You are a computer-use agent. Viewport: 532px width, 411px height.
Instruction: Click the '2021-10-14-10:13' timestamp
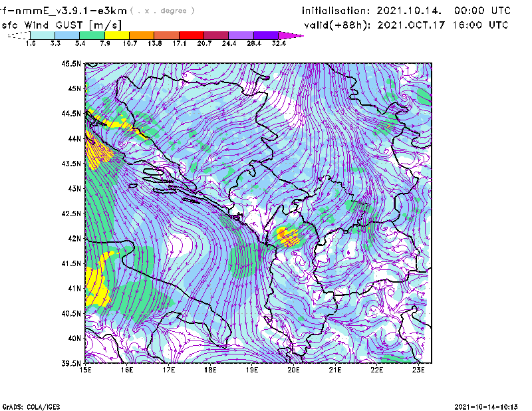pyautogui.click(x=486, y=407)
